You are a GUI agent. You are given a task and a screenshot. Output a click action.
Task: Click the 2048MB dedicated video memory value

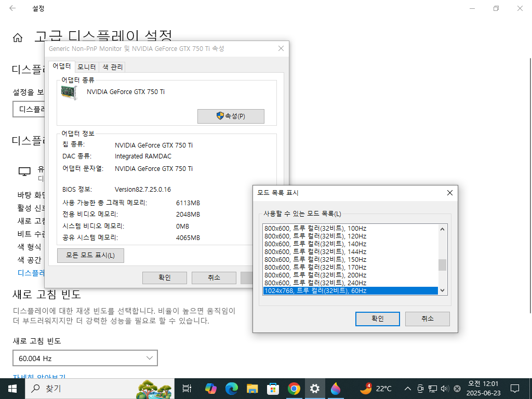(188, 215)
